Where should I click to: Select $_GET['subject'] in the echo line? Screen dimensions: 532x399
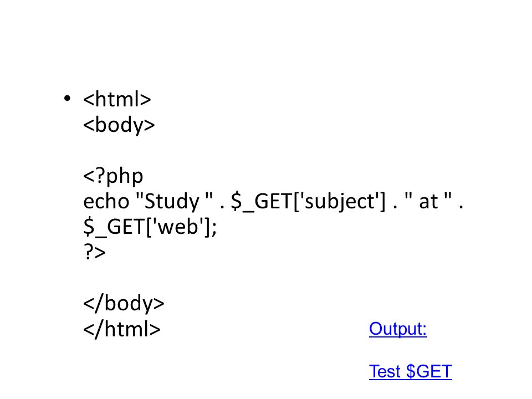click(x=308, y=202)
